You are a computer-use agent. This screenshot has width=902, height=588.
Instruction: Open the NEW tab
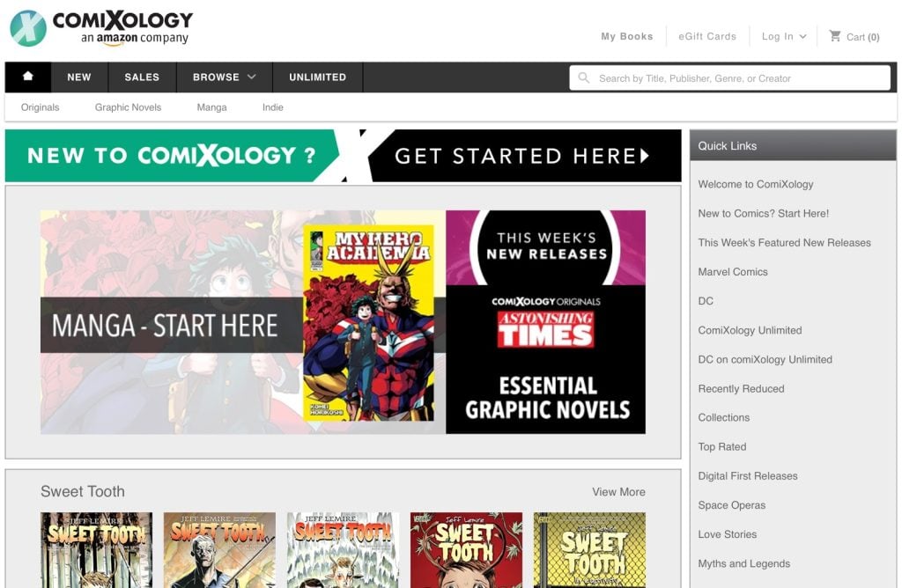78,77
